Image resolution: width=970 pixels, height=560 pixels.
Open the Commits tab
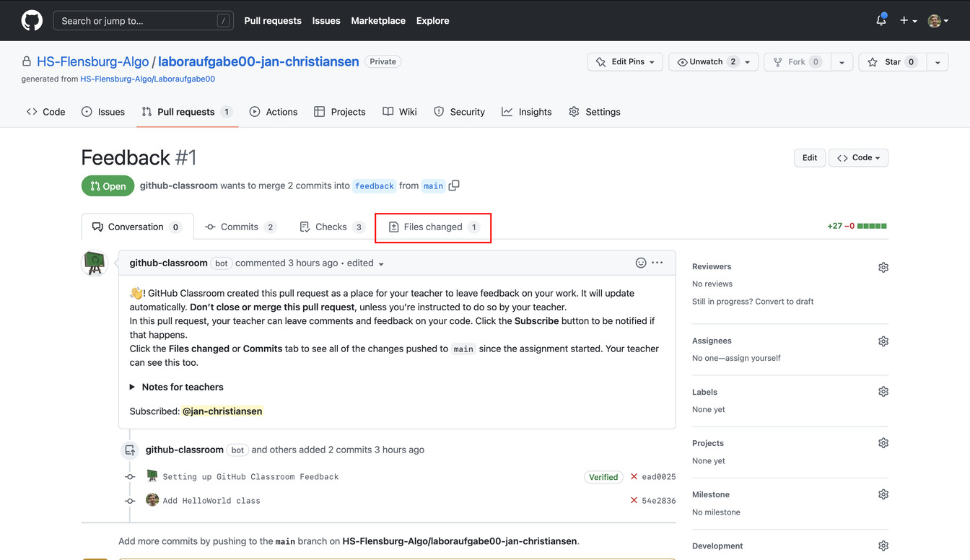coord(240,227)
